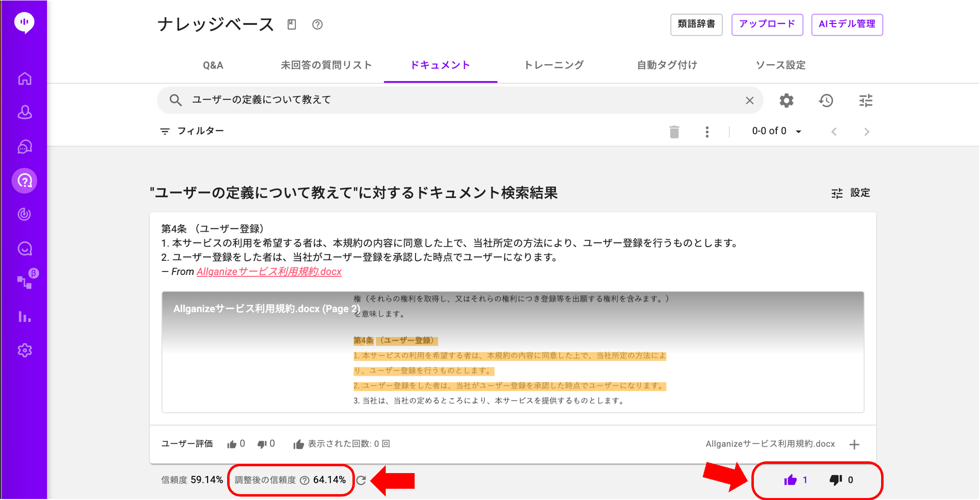This screenshot has width=980, height=500.
Task: Click in the search query input field
Action: tap(460, 100)
